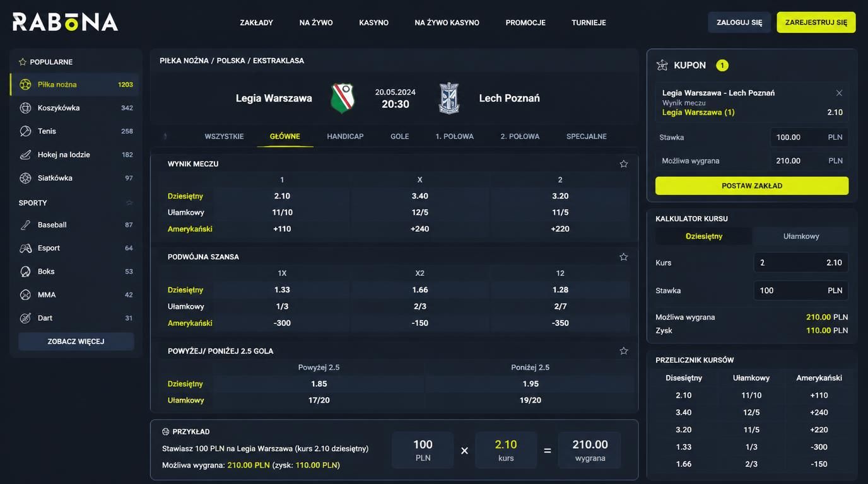Select the basketball icon beside Koszykówka
The image size is (868, 484).
click(x=25, y=108)
